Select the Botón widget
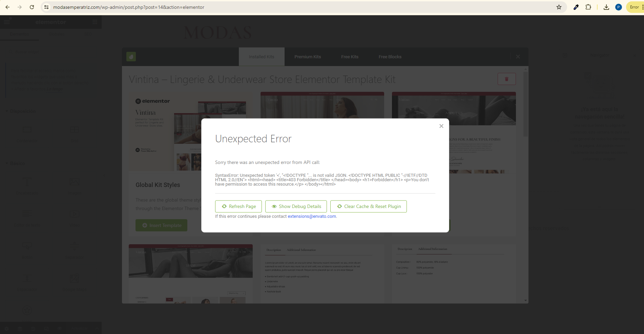644x334 pixels. [x=27, y=251]
